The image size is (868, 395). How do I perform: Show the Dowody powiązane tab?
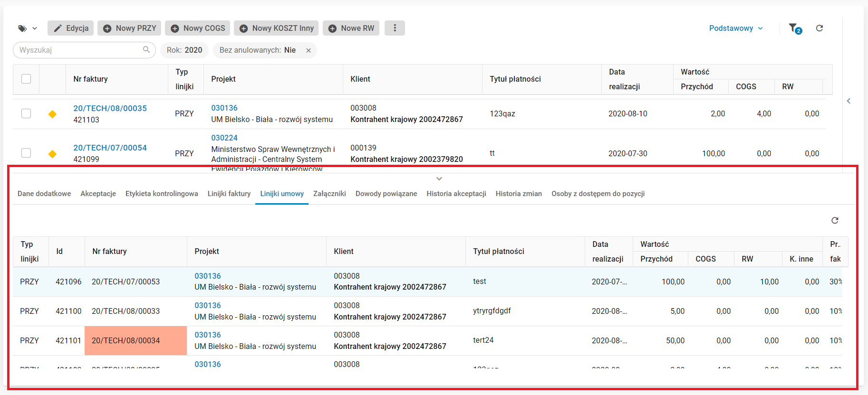[x=386, y=194]
